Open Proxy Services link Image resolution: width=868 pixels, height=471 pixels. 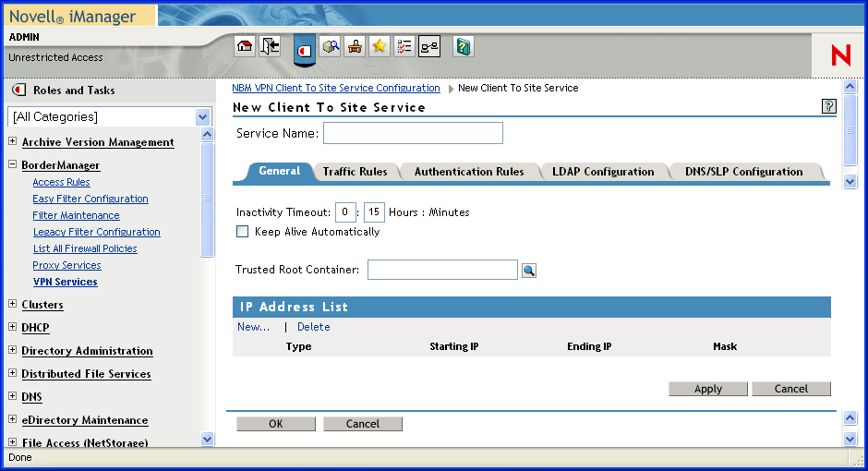click(x=66, y=265)
